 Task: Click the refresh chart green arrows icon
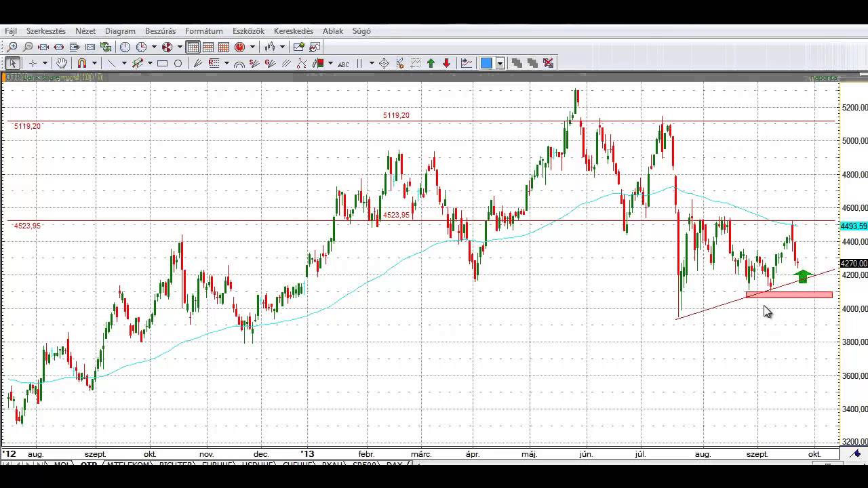106,47
